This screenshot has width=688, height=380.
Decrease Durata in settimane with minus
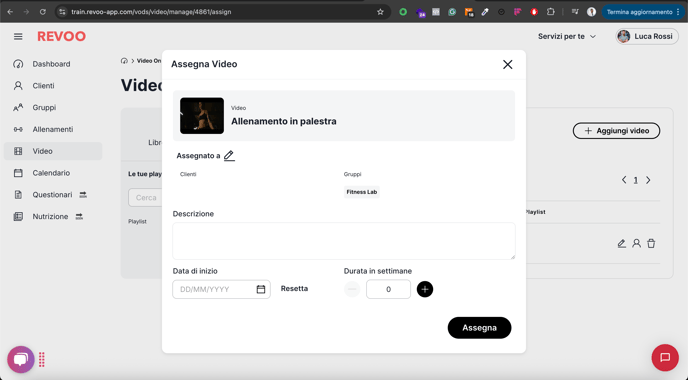pos(352,289)
